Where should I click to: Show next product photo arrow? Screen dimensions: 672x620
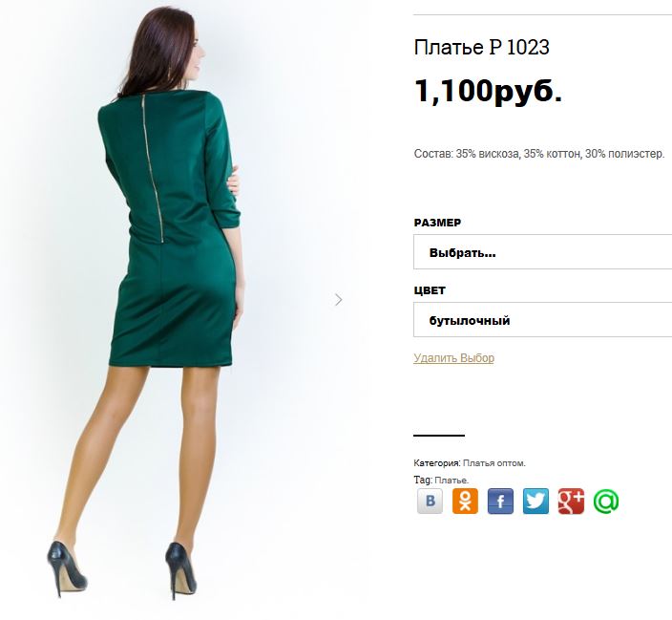pyautogui.click(x=339, y=299)
